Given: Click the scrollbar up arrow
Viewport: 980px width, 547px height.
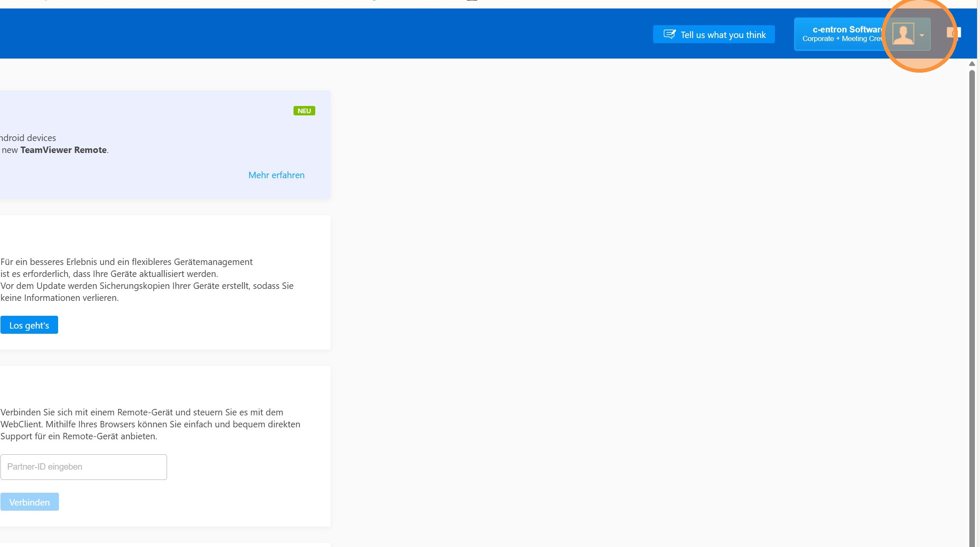Looking at the screenshot, I should 972,64.
